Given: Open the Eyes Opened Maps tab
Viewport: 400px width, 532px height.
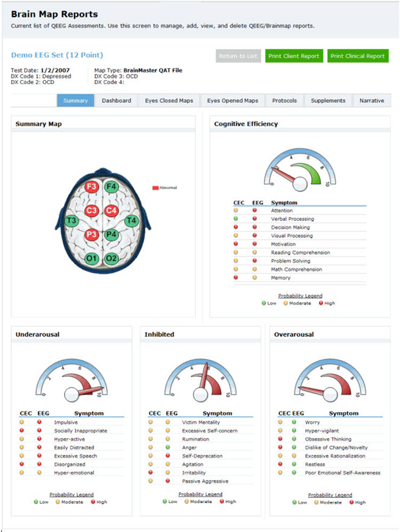Looking at the screenshot, I should (x=233, y=100).
